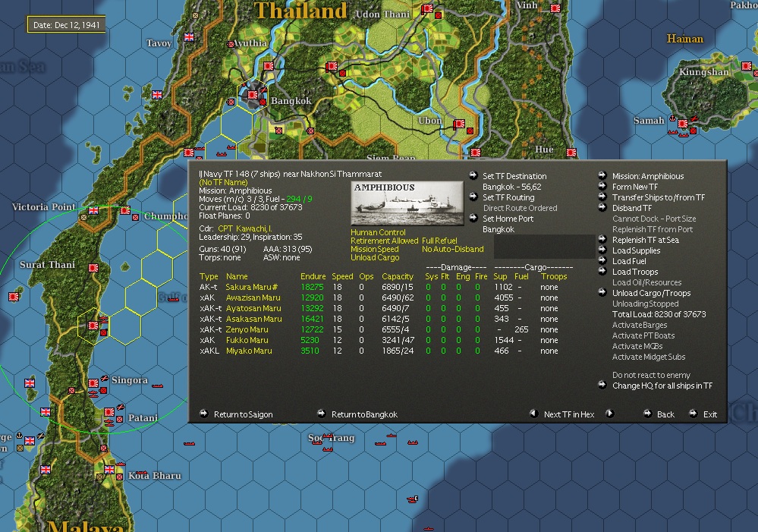Select ship Awazisan Maru in list
Image resolution: width=758 pixels, height=532 pixels.
(253, 297)
